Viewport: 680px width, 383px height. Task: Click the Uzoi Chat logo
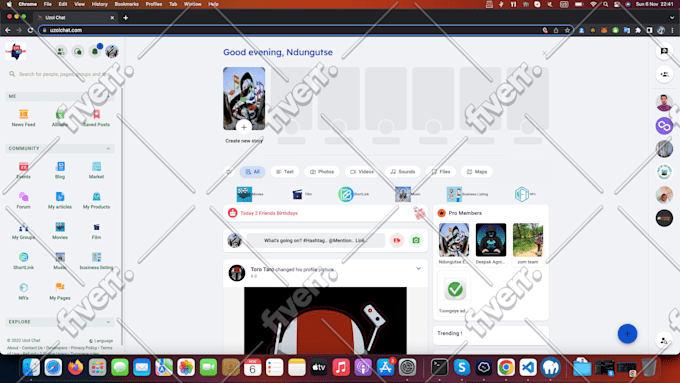[16, 52]
